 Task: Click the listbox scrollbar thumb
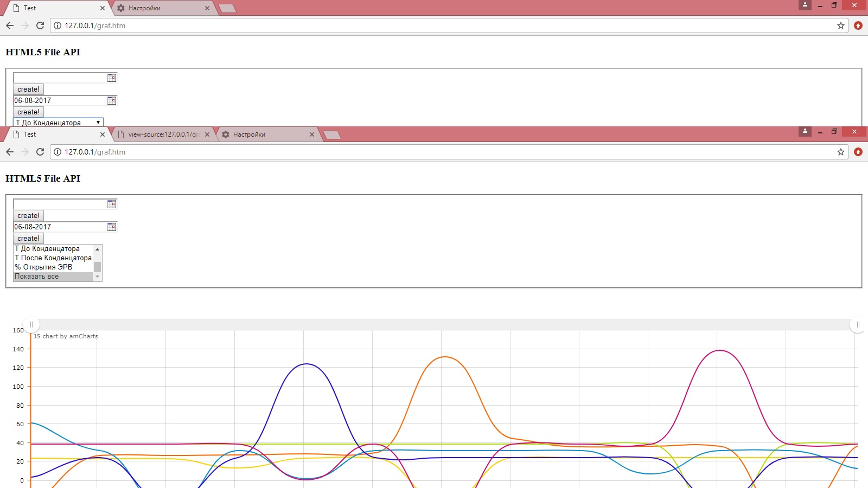pyautogui.click(x=98, y=267)
